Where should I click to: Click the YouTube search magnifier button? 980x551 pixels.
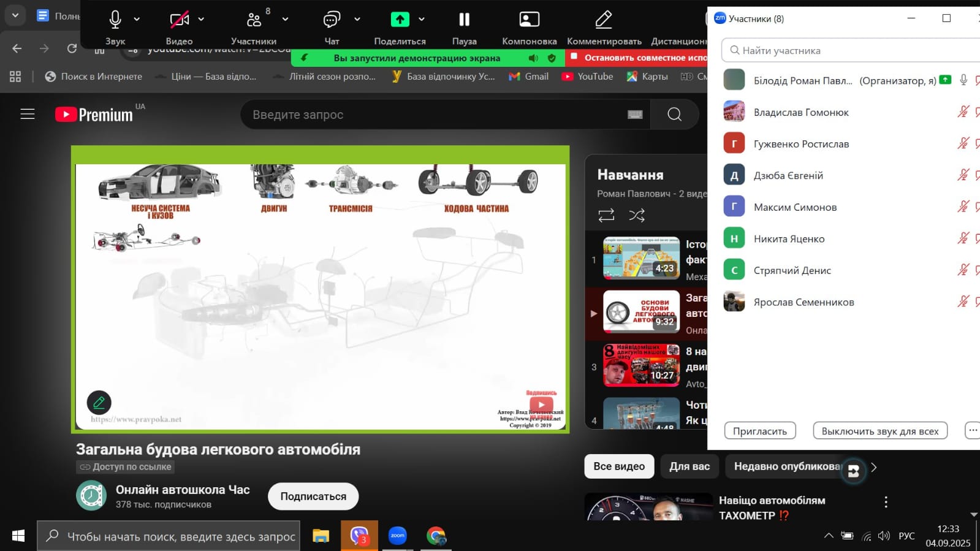coord(674,115)
